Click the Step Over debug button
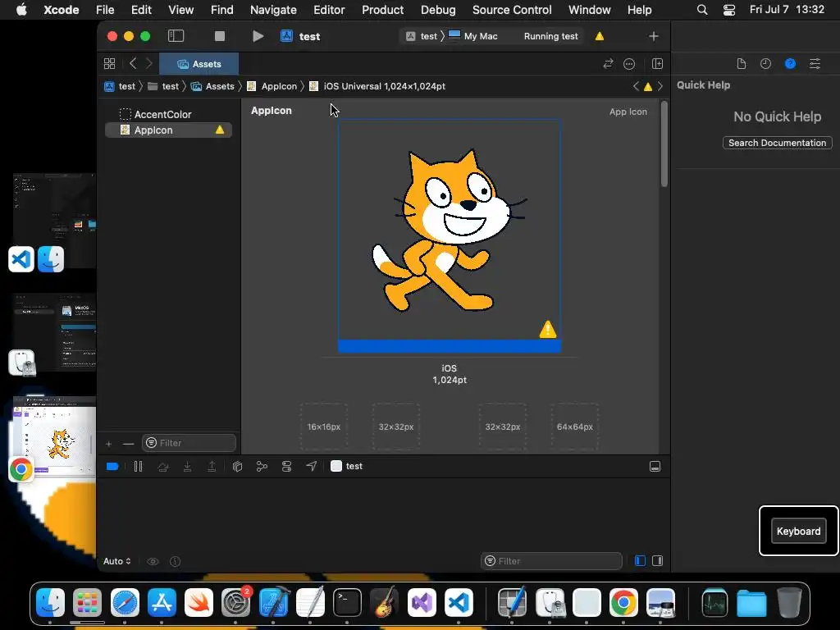 [163, 467]
